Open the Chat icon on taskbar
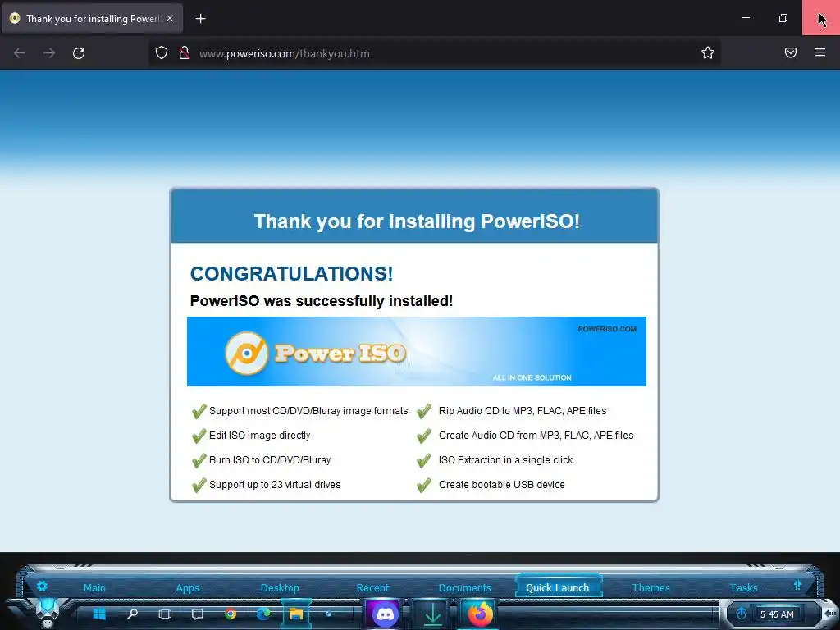The width and height of the screenshot is (840, 630). tap(198, 614)
